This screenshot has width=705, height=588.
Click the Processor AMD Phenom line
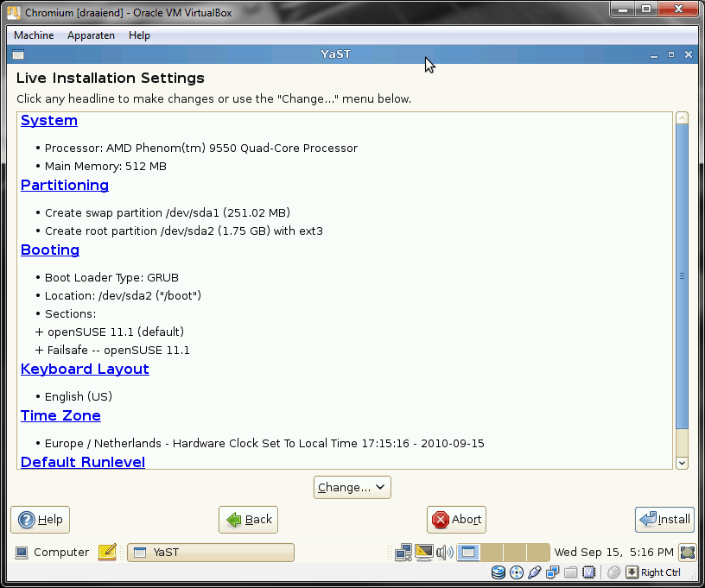point(201,149)
